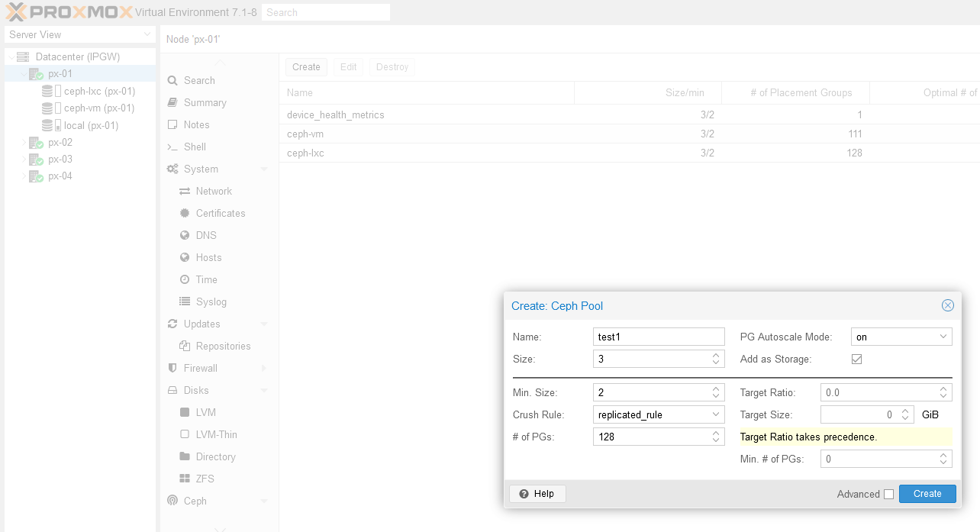Select the ceph-vm storage icon in tree
Viewport: 980px width, 532px height.
click(x=48, y=108)
